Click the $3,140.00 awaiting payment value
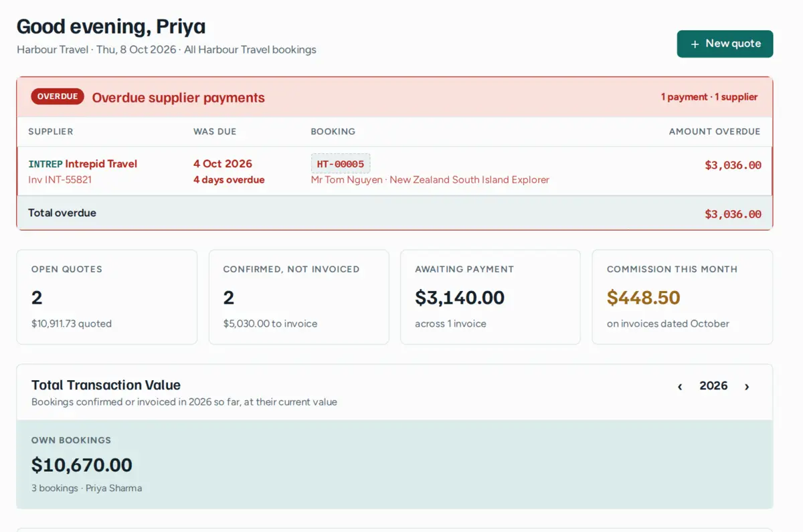This screenshot has width=803, height=532. pos(460,297)
